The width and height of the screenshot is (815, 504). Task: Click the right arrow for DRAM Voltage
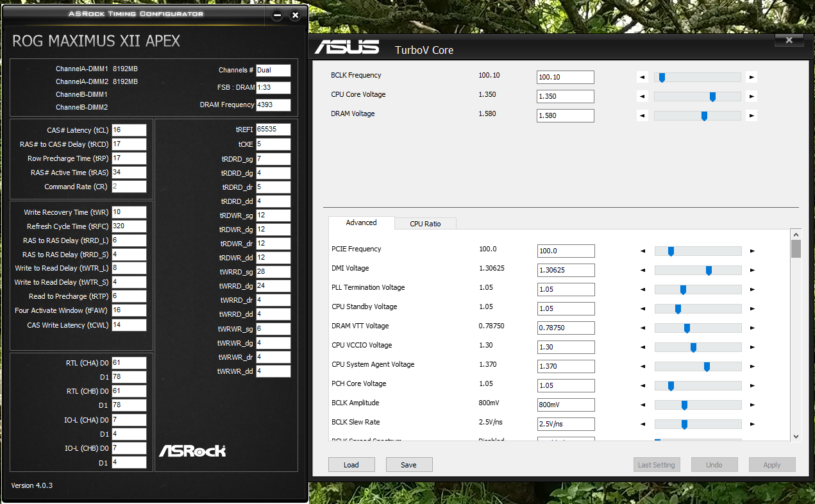click(752, 116)
